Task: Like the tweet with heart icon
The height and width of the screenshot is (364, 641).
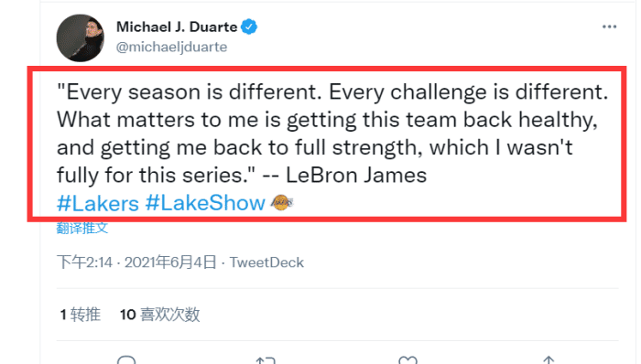Action: (x=407, y=360)
